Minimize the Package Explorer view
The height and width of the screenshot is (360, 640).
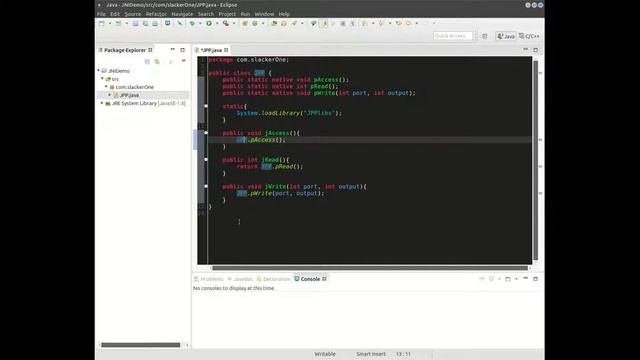tap(173, 49)
